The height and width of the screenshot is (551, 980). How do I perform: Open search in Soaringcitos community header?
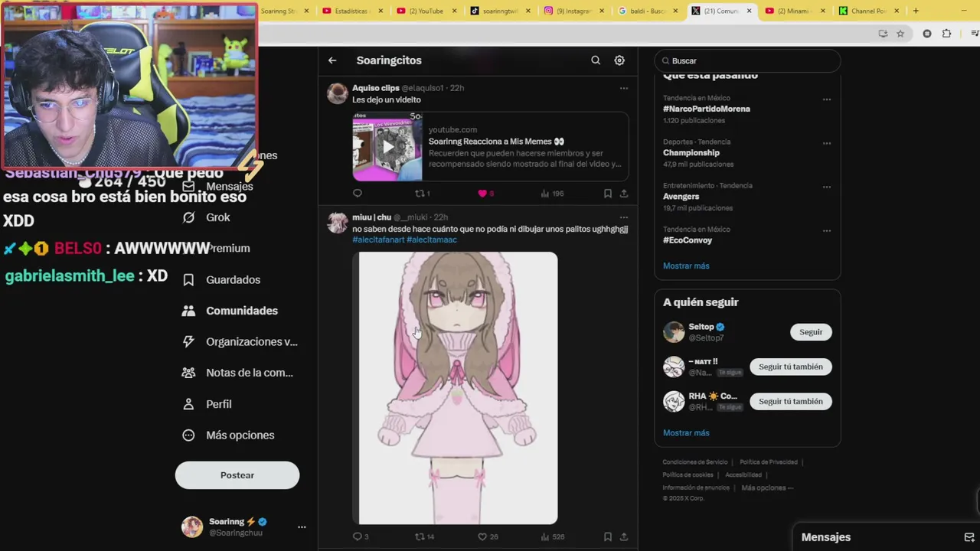pyautogui.click(x=596, y=60)
